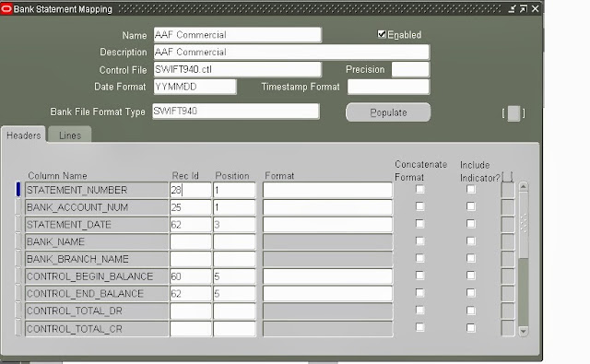Screen dimensions: 590x364
Task: Select the BANK_BRANCH_NAME column name cell
Action: click(96, 259)
